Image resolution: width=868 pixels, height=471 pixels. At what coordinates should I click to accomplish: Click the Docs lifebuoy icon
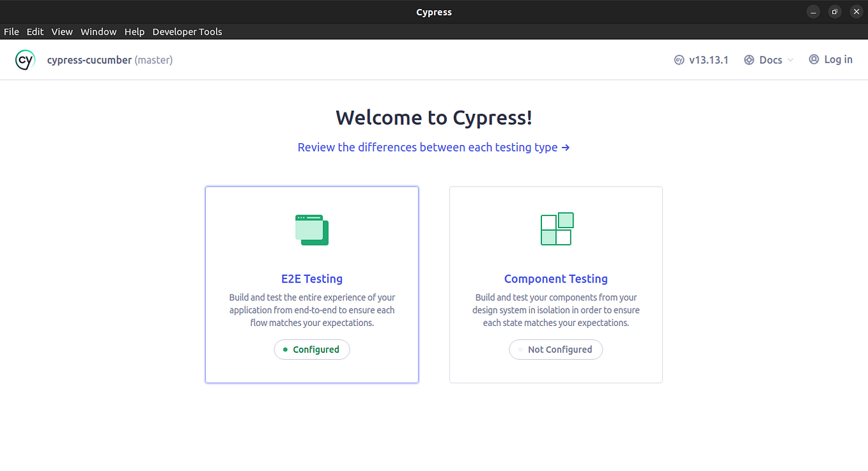click(749, 60)
